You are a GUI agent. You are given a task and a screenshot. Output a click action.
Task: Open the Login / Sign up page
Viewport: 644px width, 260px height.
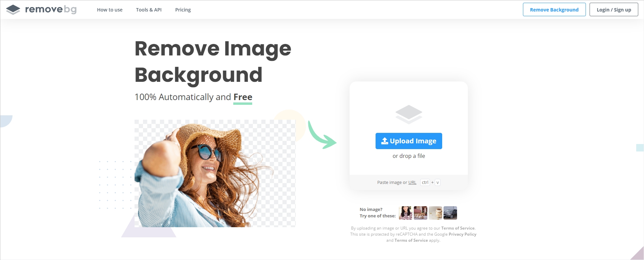[614, 9]
